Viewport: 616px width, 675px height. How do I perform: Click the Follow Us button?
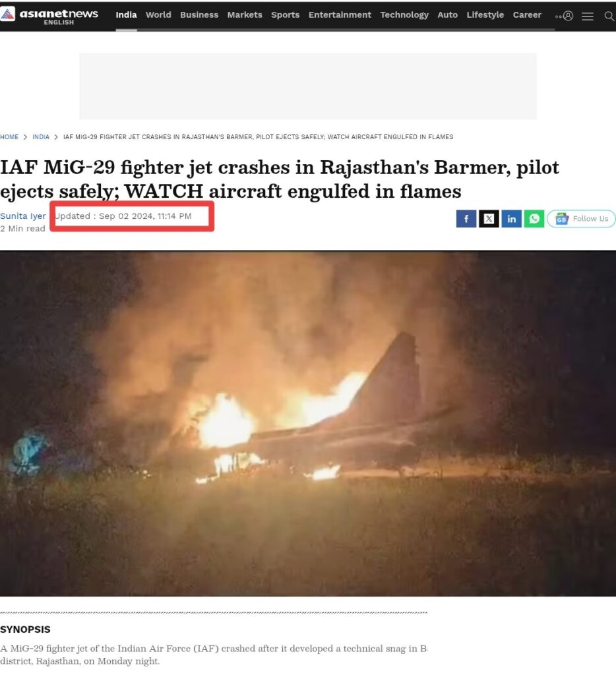tap(581, 219)
